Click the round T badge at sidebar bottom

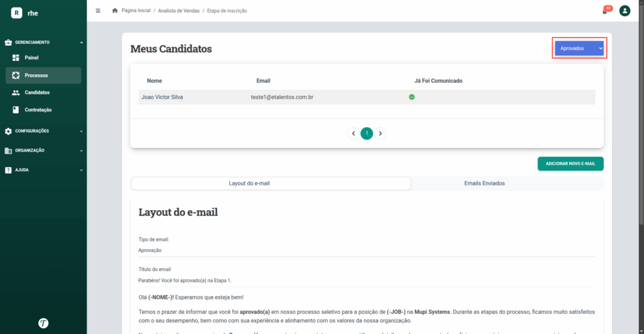(43, 323)
